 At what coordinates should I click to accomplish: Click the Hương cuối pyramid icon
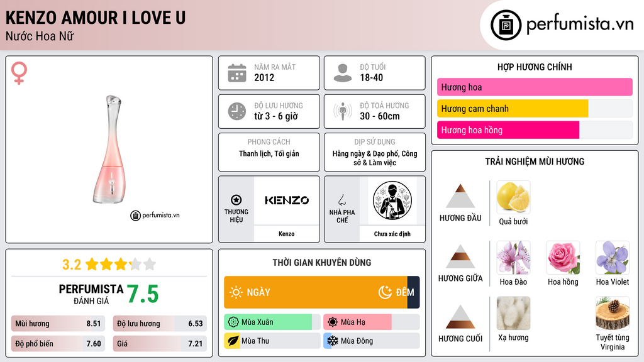click(460, 317)
